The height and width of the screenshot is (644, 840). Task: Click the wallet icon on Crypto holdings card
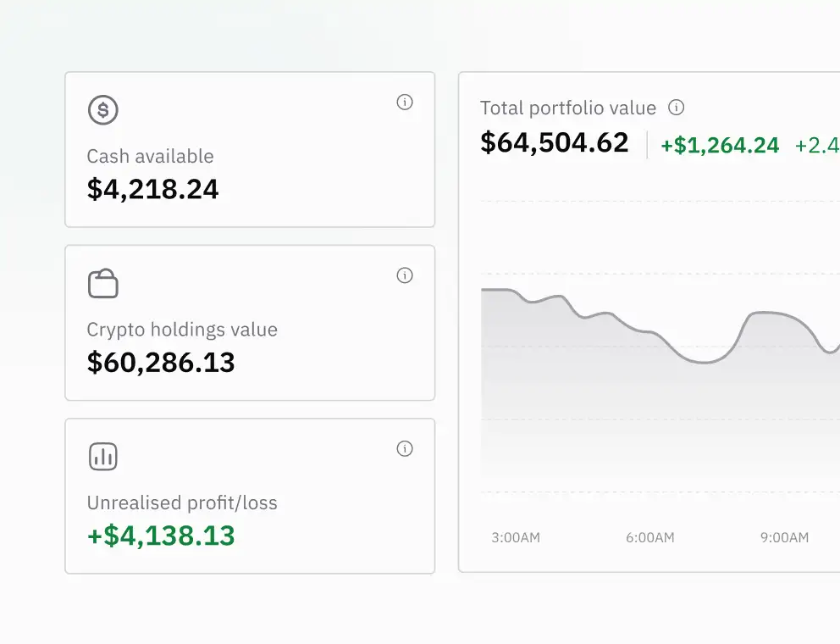102,283
